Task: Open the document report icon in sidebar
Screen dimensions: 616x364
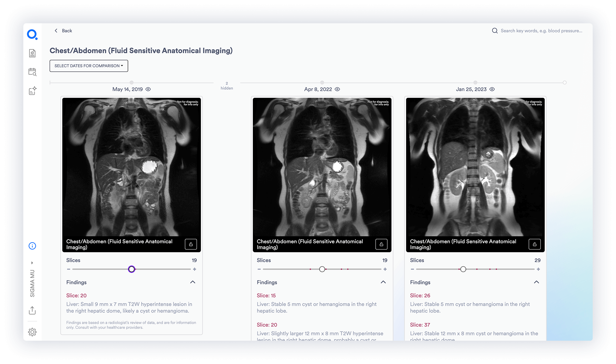Action: click(x=32, y=53)
